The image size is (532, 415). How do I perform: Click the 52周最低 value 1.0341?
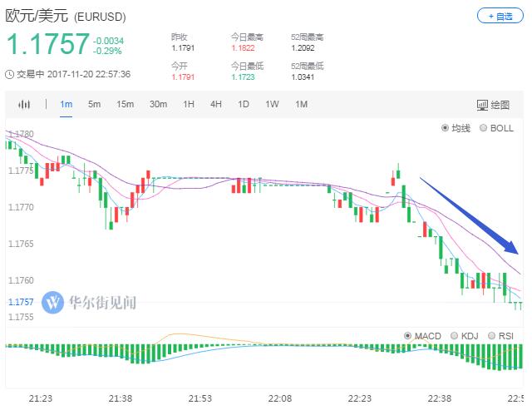click(x=303, y=77)
